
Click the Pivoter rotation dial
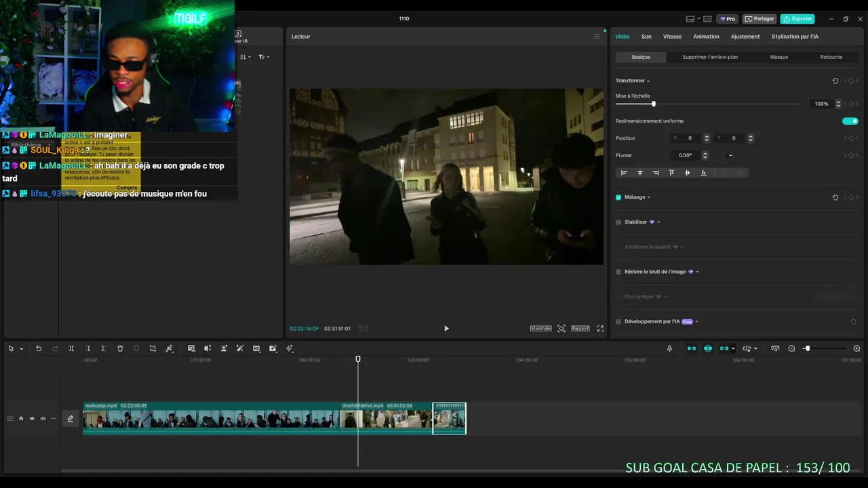729,155
